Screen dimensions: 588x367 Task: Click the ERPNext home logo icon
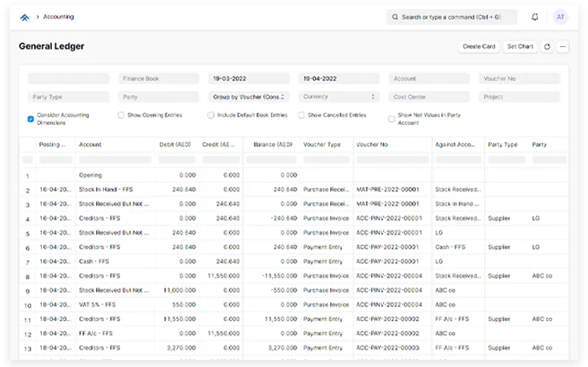[25, 17]
